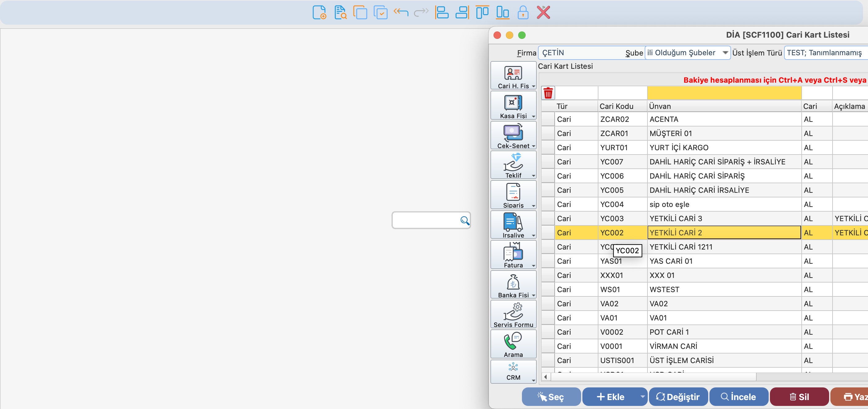Expand the Teklif dropdown arrow
This screenshot has height=409, width=868.
point(533,176)
